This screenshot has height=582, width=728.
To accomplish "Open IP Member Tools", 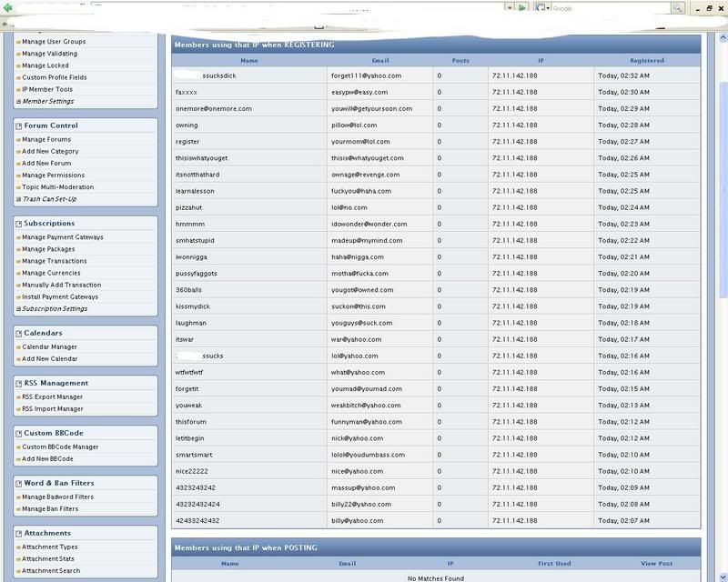I will pyautogui.click(x=47, y=89).
